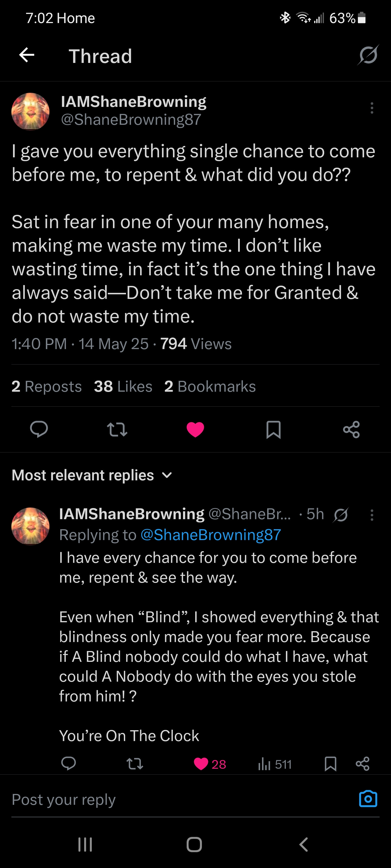
Task: Open three-dot menu on the reply
Action: [x=372, y=515]
